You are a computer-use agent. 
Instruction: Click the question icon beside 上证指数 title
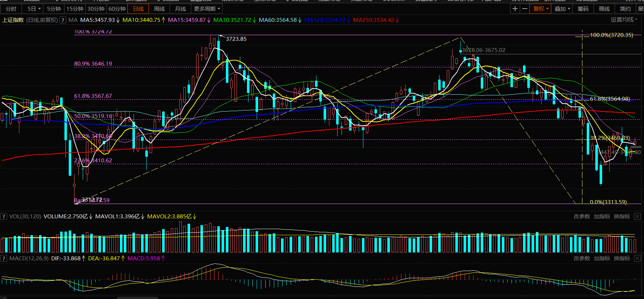(x=63, y=20)
